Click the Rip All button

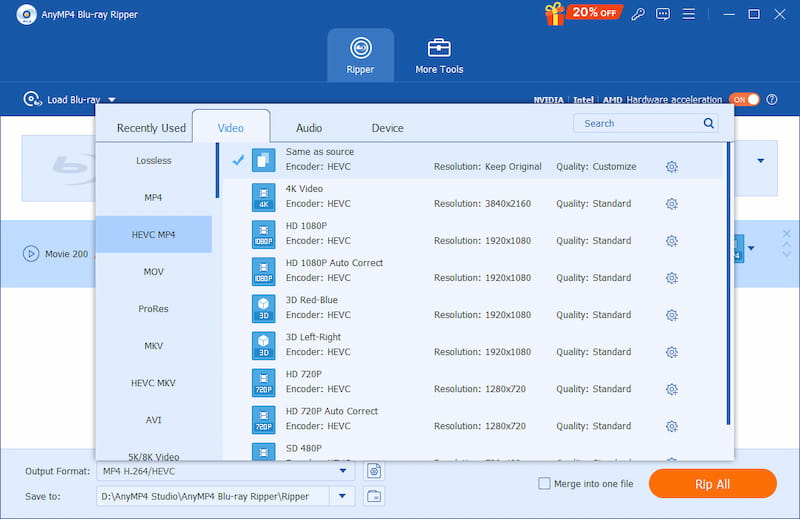click(x=712, y=484)
